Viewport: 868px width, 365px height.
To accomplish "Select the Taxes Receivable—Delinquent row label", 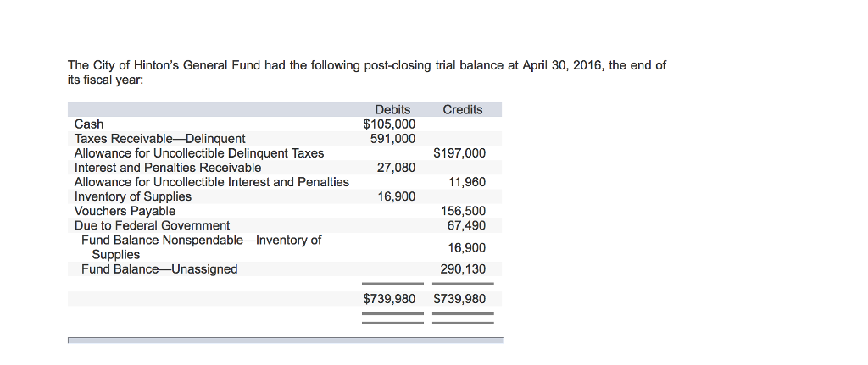I will click(159, 139).
